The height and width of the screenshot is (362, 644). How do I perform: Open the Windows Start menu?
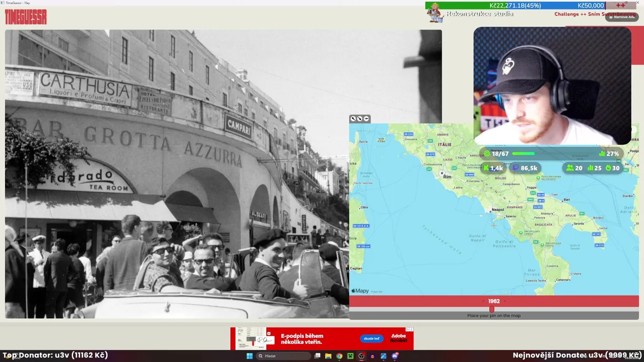click(249, 356)
